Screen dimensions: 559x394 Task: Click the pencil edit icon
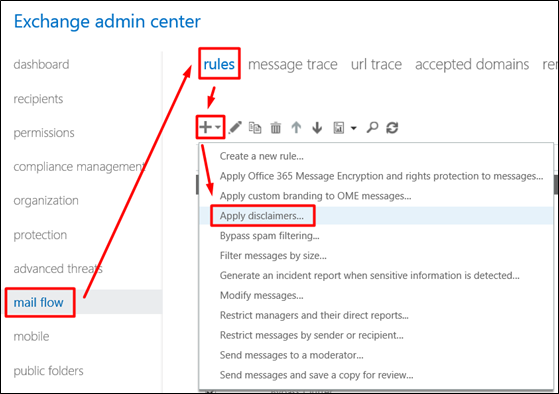click(235, 127)
